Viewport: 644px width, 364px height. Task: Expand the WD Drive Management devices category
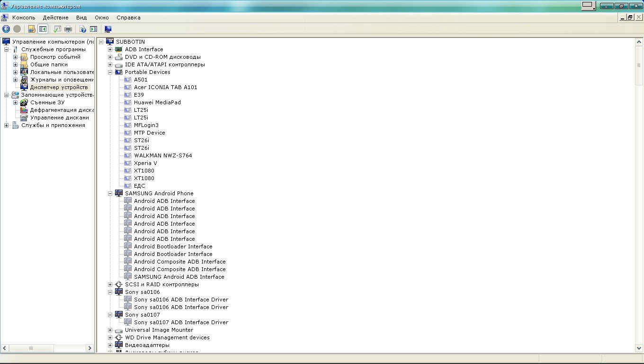coord(110,337)
